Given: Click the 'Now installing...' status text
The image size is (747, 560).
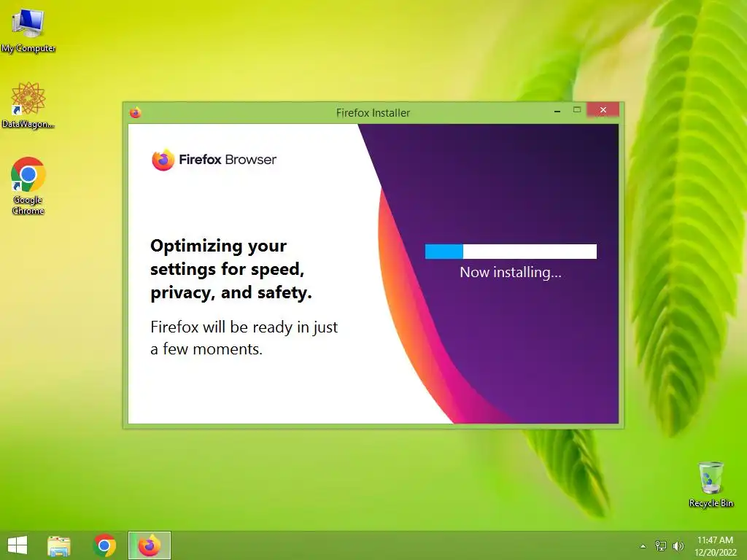Looking at the screenshot, I should point(511,272).
